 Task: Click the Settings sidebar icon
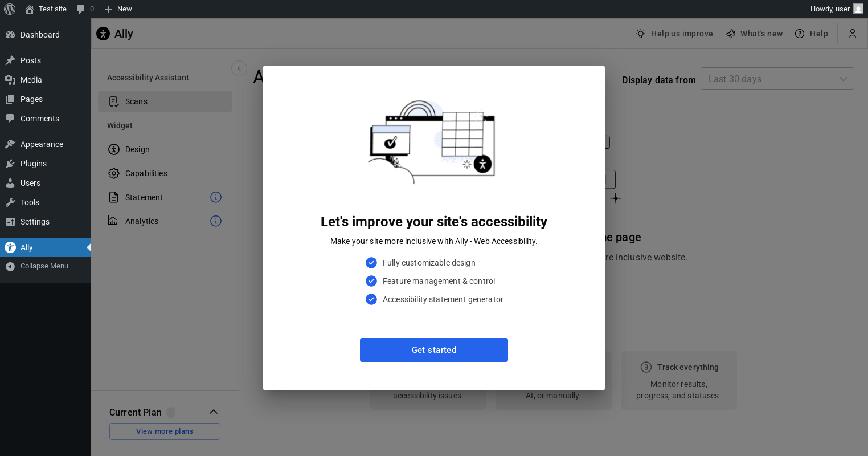[x=10, y=222]
